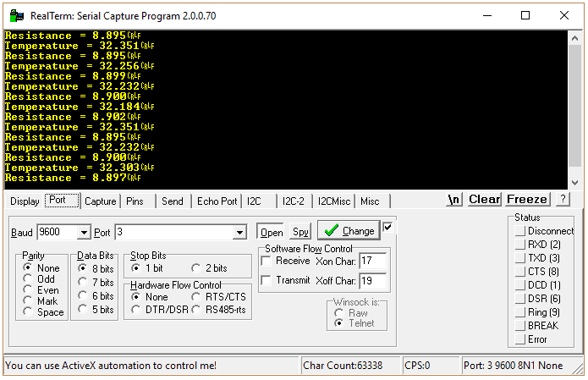This screenshot has width=588, height=380.
Task: Click the green checkmark Change button
Action: 348,231
